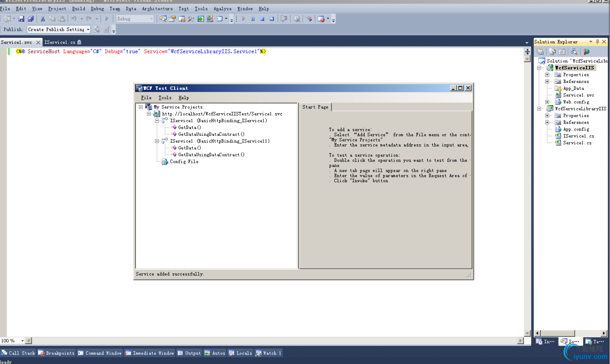Select Service1.svc in Solution Explorer
The image size is (610, 364).
point(578,95)
